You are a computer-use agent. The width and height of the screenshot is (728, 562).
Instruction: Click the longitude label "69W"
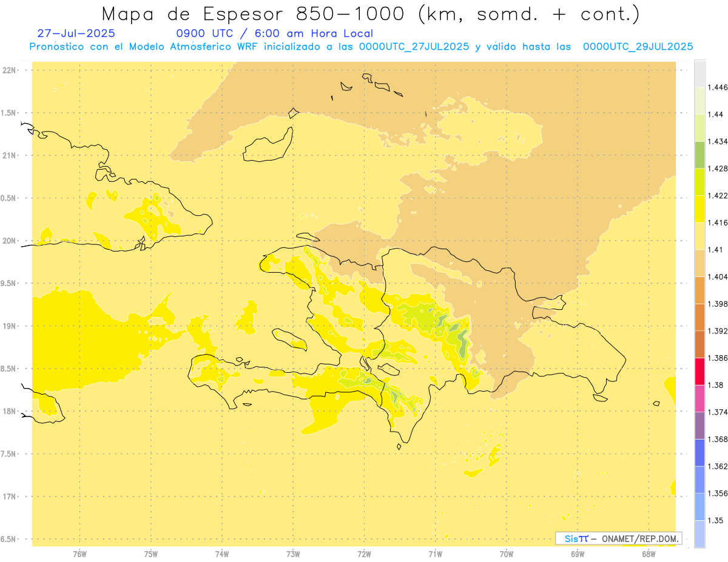tap(578, 554)
